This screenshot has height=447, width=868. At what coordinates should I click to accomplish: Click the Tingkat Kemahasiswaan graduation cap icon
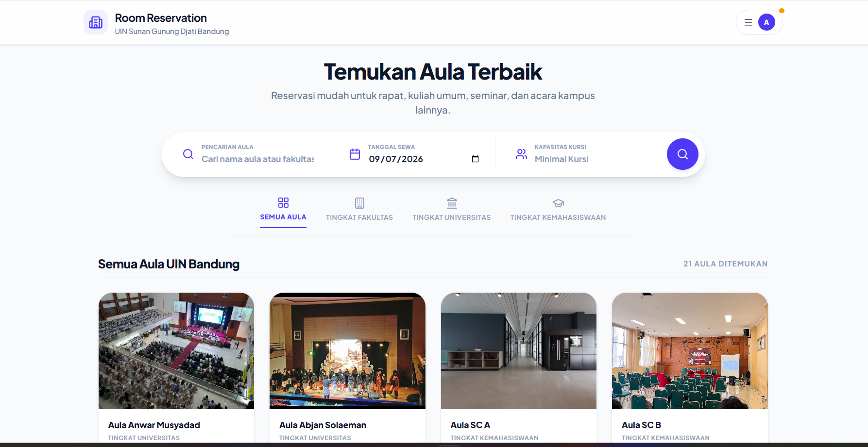[558, 203]
